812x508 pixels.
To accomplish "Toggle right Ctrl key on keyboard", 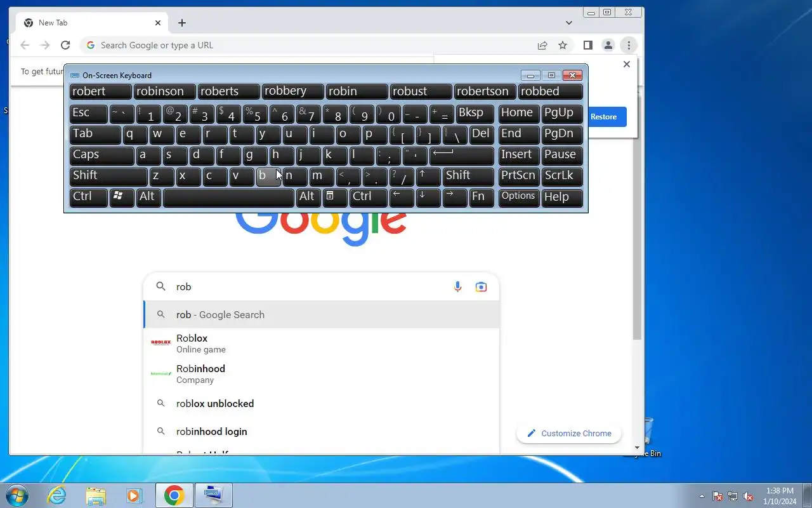I will [368, 197].
